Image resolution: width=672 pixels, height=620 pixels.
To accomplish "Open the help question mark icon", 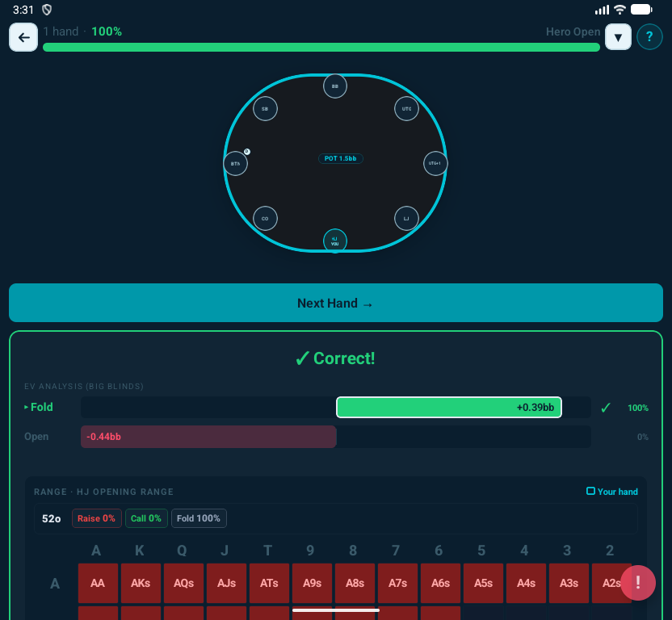I will pos(649,37).
